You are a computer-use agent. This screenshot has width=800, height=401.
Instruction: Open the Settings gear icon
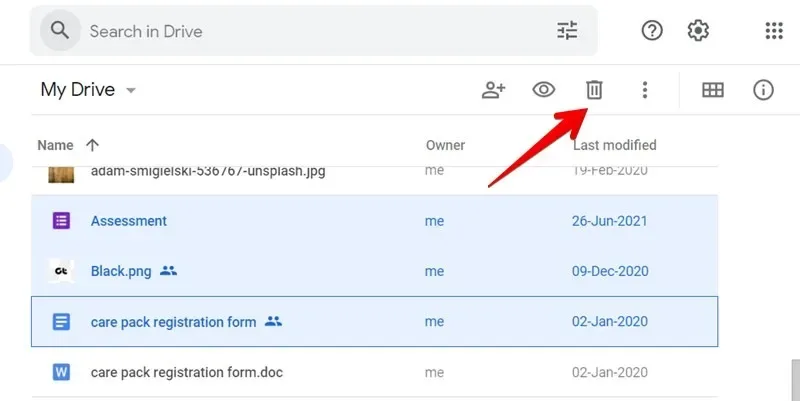pos(698,31)
